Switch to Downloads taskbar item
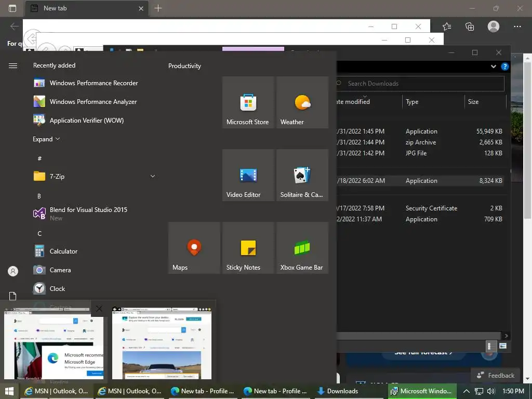This screenshot has height=399, width=532. click(x=349, y=391)
